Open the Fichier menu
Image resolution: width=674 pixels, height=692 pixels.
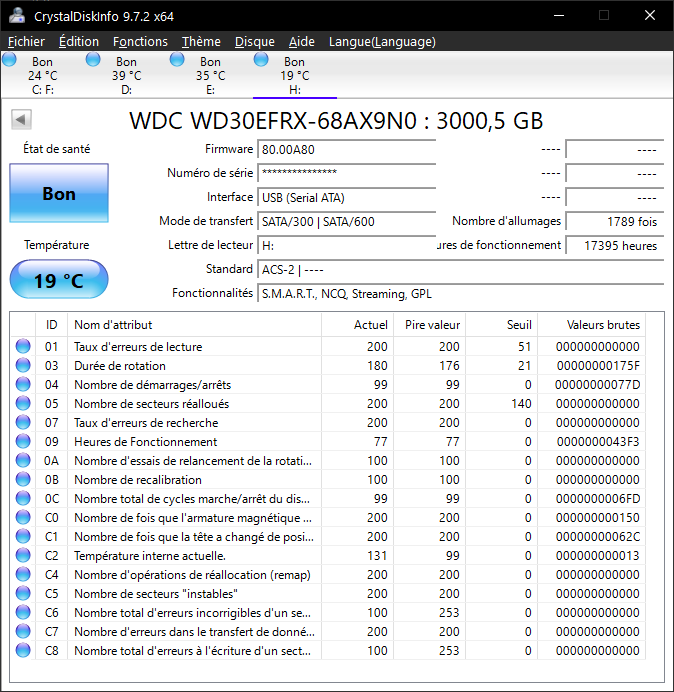[x=26, y=41]
